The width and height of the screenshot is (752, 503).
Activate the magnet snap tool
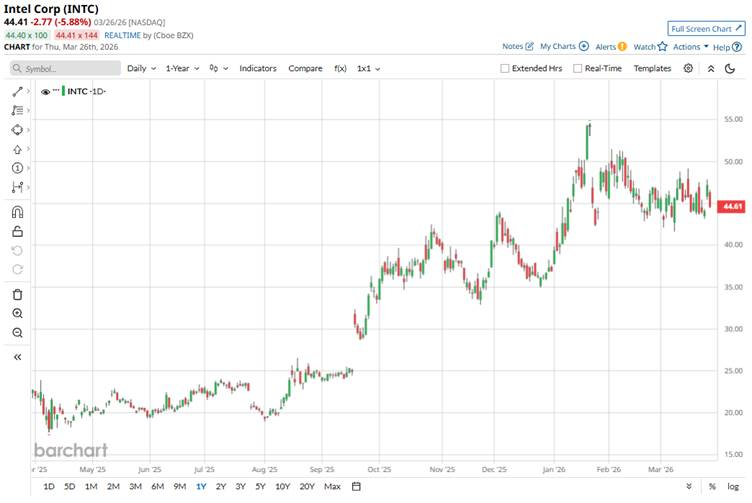click(17, 212)
